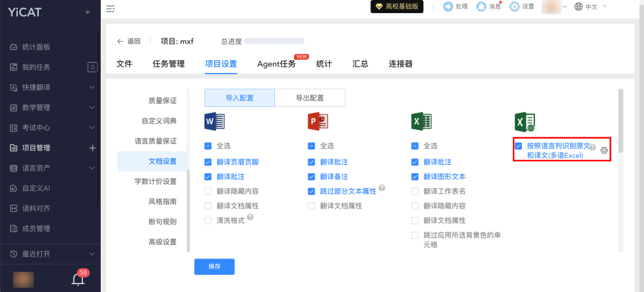Screen dimensions: 644x292
Task: Select the 导出配置 button
Action: (x=310, y=98)
